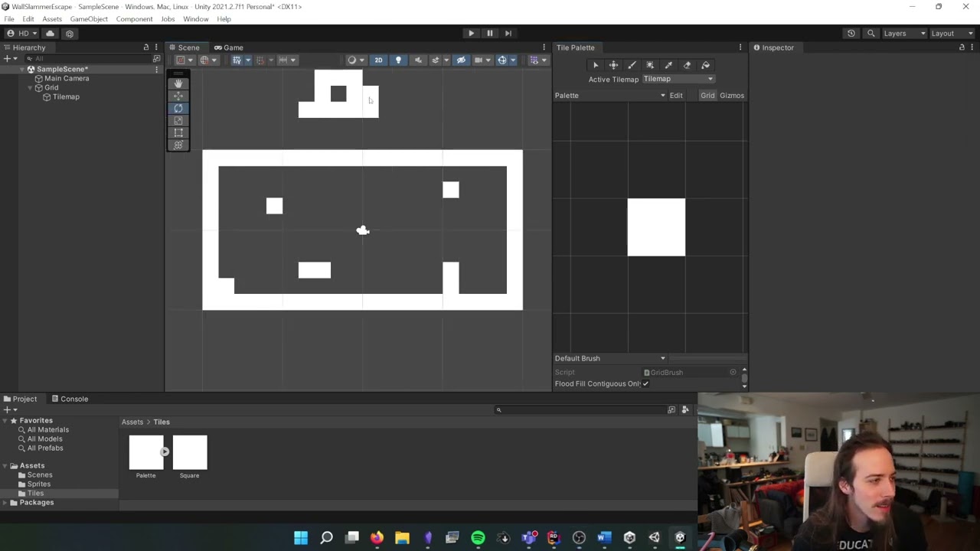Viewport: 980px width, 551px height.
Task: Click the Pause button
Action: pyautogui.click(x=489, y=33)
